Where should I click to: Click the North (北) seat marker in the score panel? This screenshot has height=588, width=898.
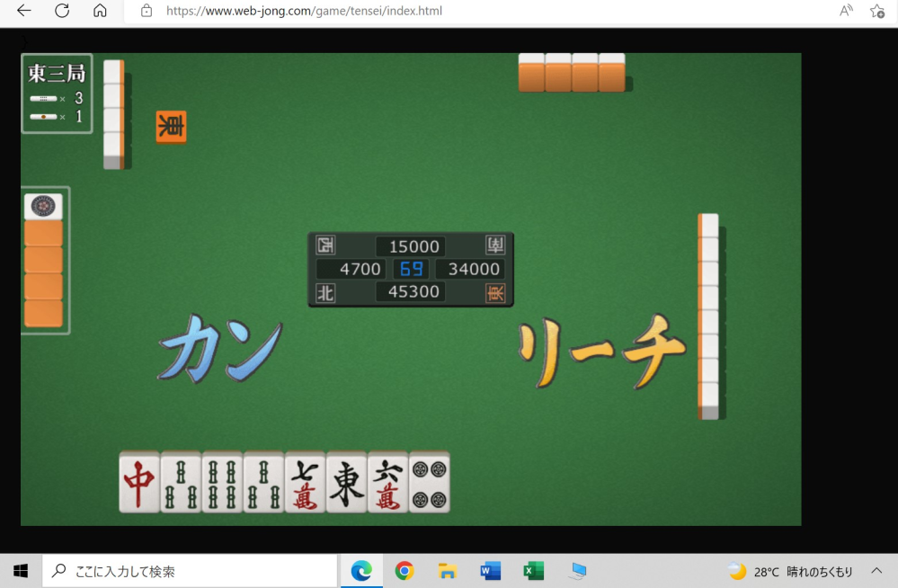325,292
